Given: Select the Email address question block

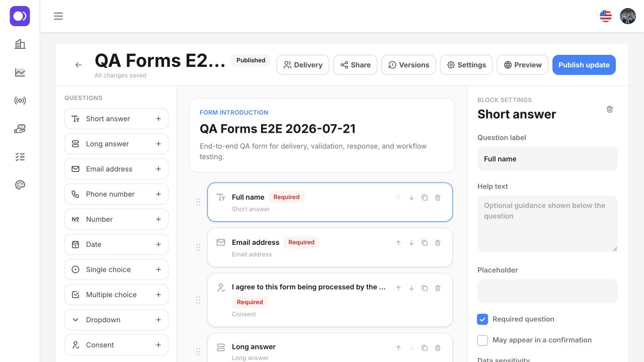Looking at the screenshot, I should (330, 247).
